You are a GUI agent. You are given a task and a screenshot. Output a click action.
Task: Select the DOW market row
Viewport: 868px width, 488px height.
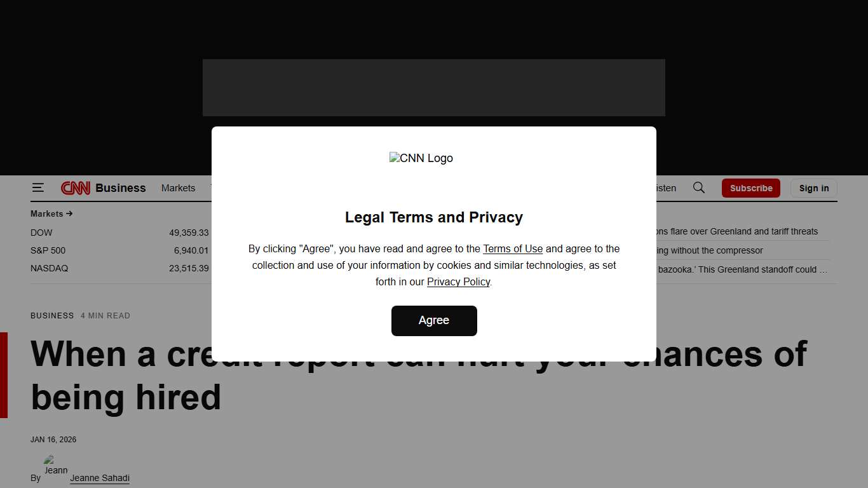119,233
